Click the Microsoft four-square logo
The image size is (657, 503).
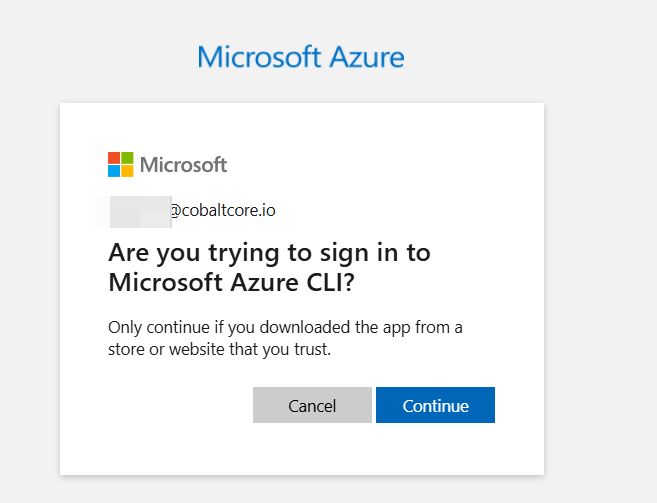click(120, 164)
